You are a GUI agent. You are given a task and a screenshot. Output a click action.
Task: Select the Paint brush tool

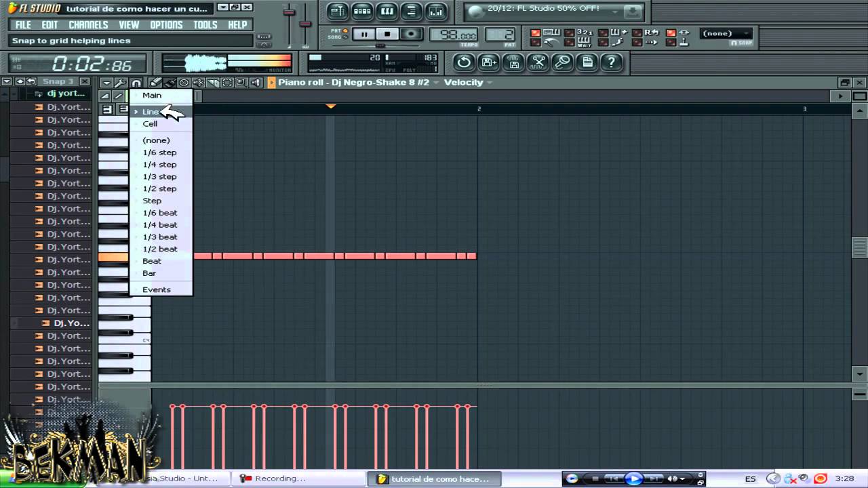(x=170, y=83)
